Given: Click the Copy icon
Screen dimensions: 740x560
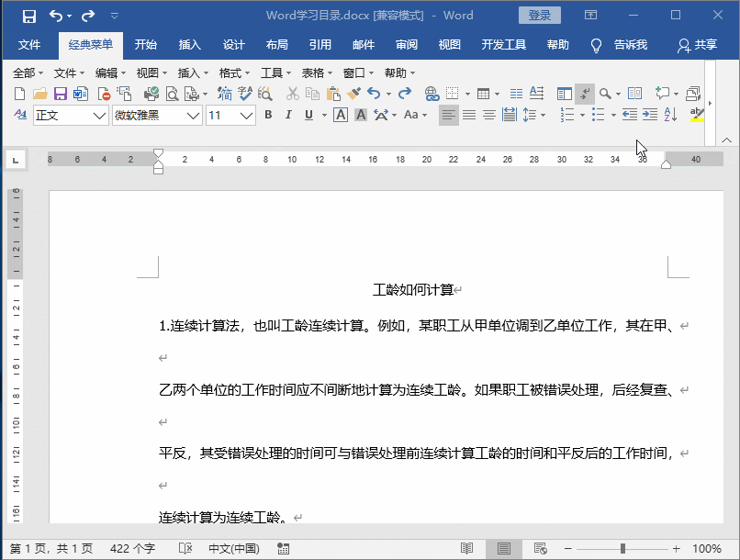Looking at the screenshot, I should tap(312, 94).
